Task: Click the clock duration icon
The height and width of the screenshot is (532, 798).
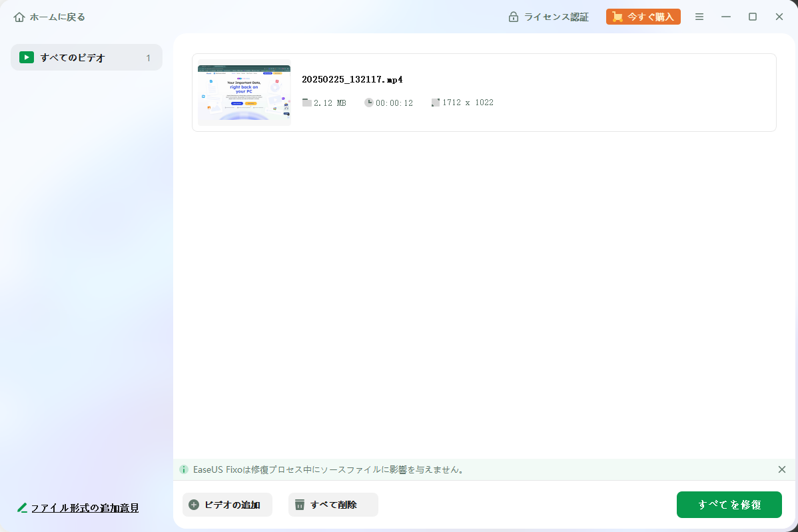Action: [369, 103]
